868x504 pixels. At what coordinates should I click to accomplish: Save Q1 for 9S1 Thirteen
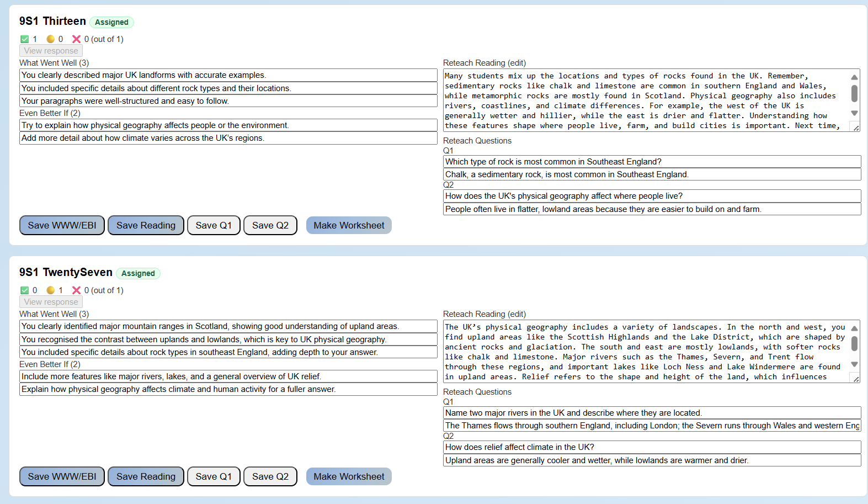point(214,225)
